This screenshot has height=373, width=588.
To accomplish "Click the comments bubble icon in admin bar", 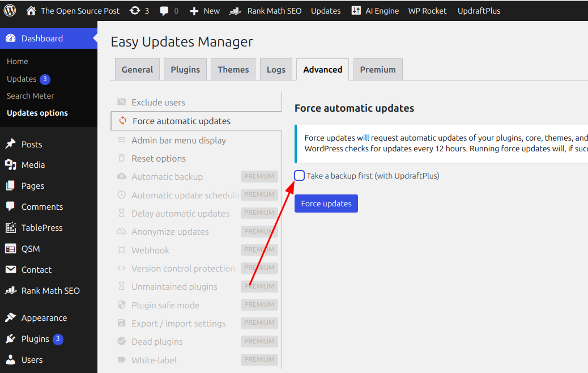I will point(164,10).
